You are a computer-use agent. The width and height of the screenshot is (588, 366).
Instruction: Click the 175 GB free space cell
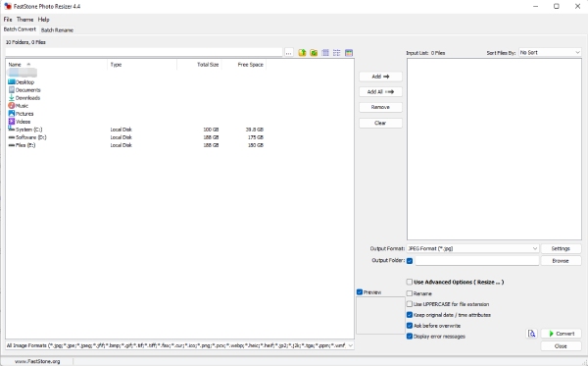(256, 137)
